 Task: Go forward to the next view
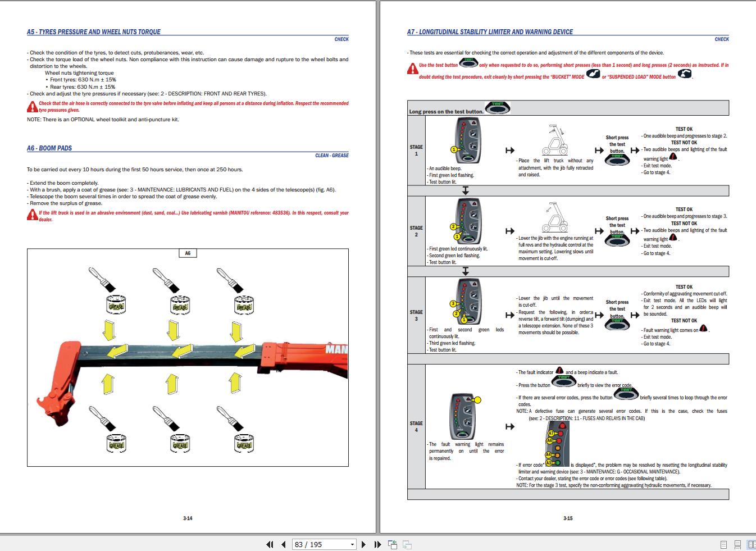coord(406,544)
